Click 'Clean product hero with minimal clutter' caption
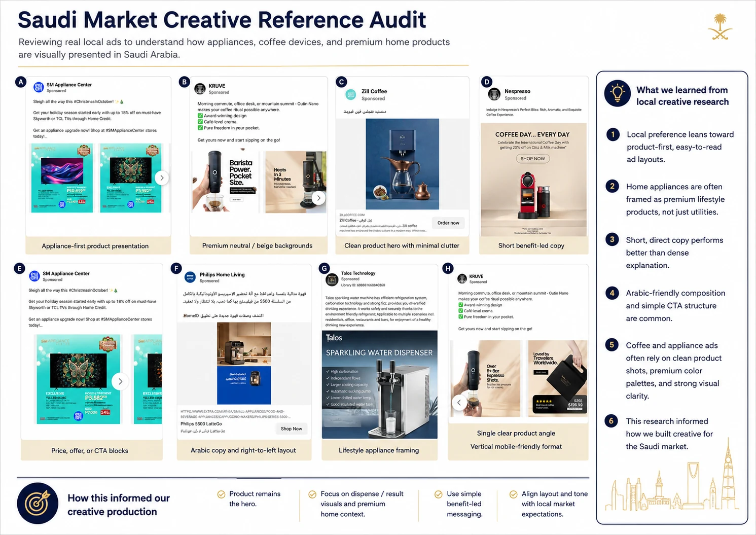The width and height of the screenshot is (756, 535). pyautogui.click(x=402, y=245)
